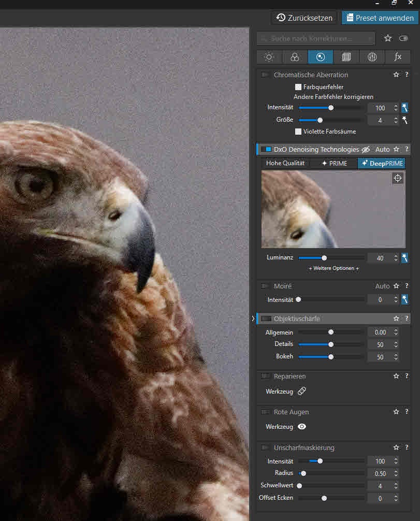
Task: Select the Hohe Qualität denoising mode
Action: click(x=285, y=163)
